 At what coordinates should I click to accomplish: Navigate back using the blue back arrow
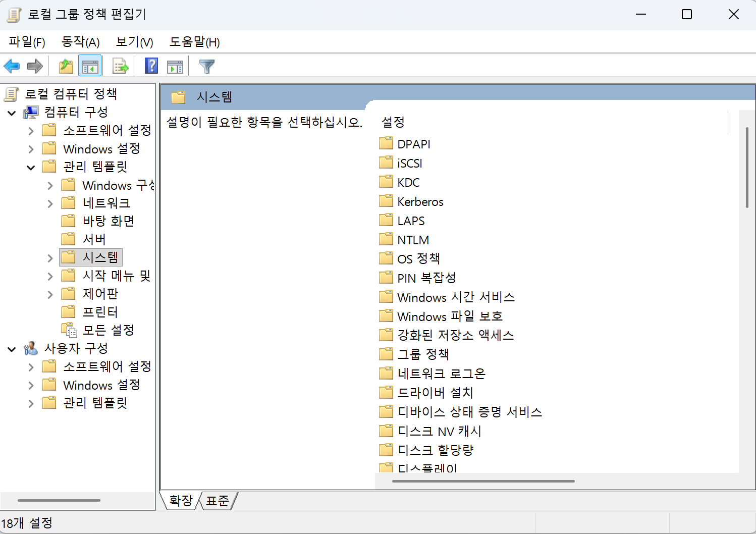coord(12,66)
